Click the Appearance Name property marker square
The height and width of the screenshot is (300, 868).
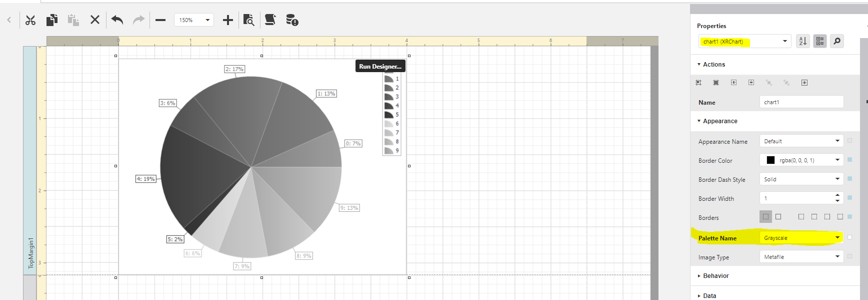(849, 141)
